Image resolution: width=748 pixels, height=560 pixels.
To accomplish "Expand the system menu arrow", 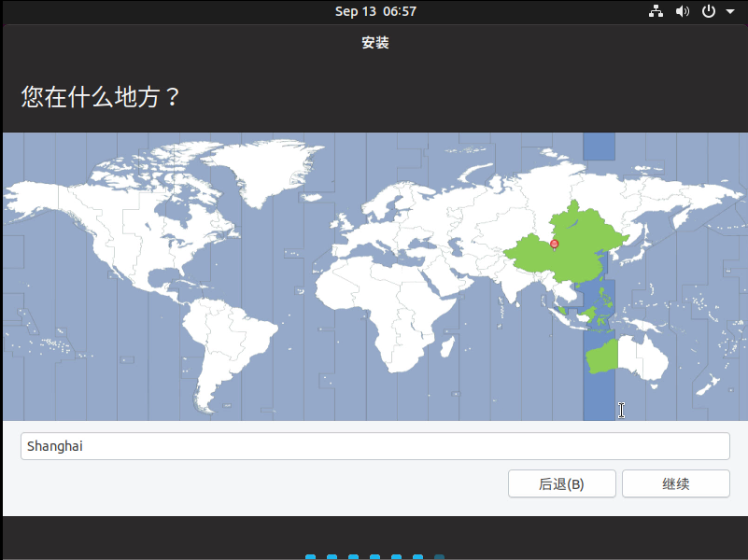I will (730, 11).
